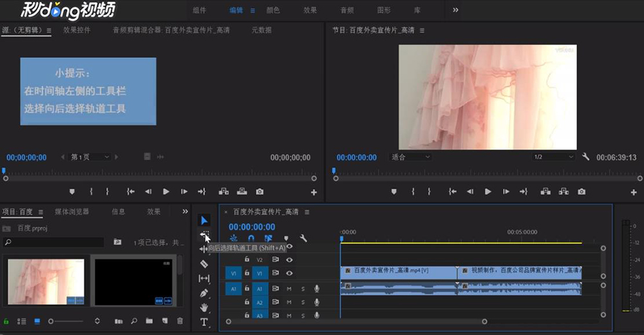Screen dimensions: 644x335
Task: Toggle insert sequences as nests
Action: tap(233, 238)
